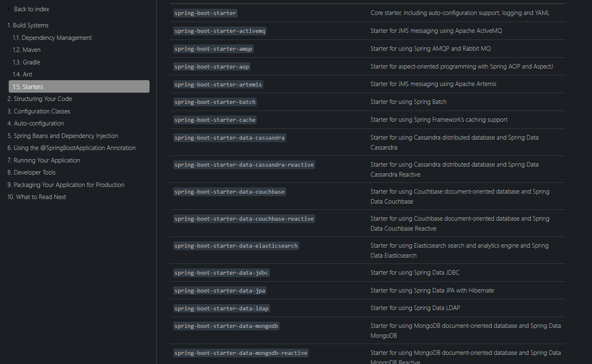Click 'Starter for using Spring Framework's caching support'
This screenshot has width=592, height=364.
tap(439, 120)
